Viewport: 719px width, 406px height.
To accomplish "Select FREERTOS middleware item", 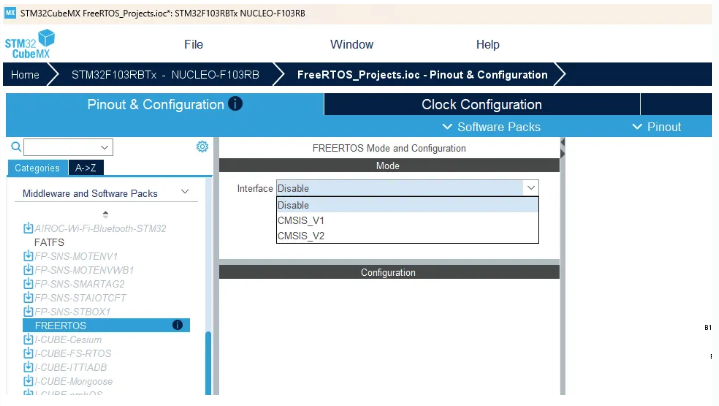I will coord(106,325).
